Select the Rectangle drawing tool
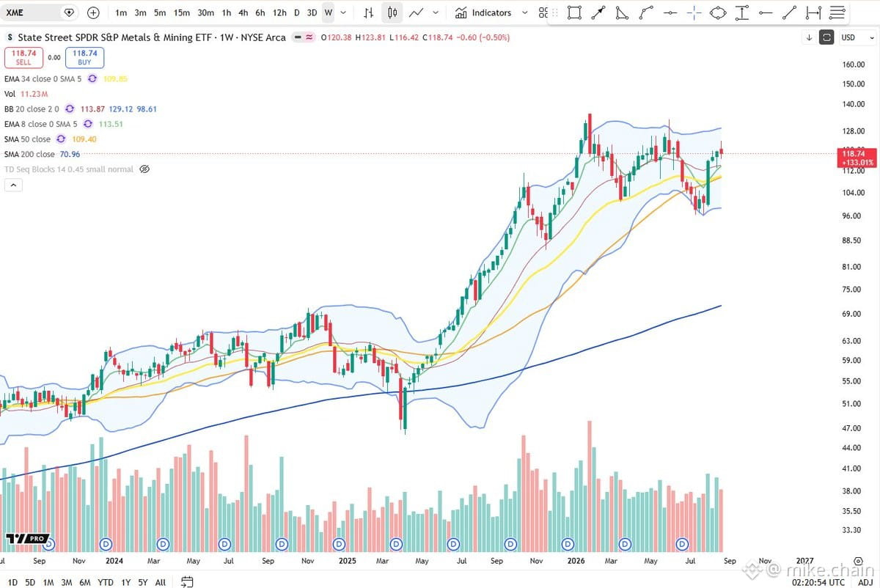 click(x=574, y=12)
